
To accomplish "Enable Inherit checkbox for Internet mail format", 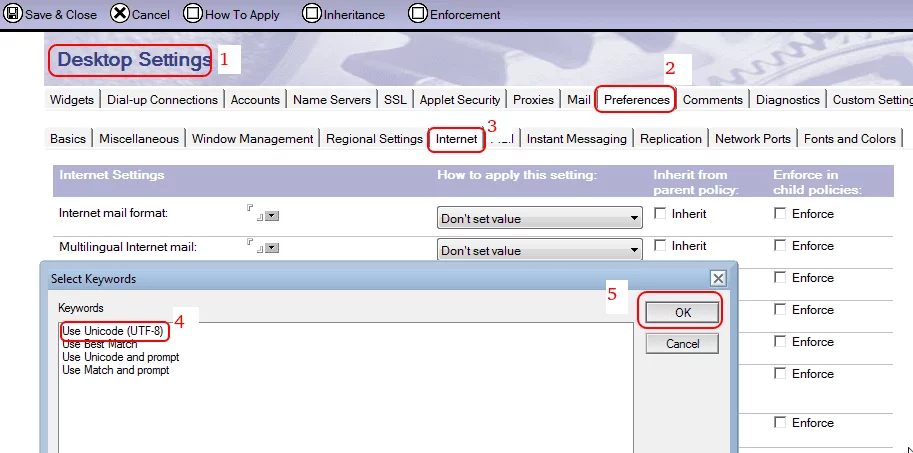I will pos(660,214).
